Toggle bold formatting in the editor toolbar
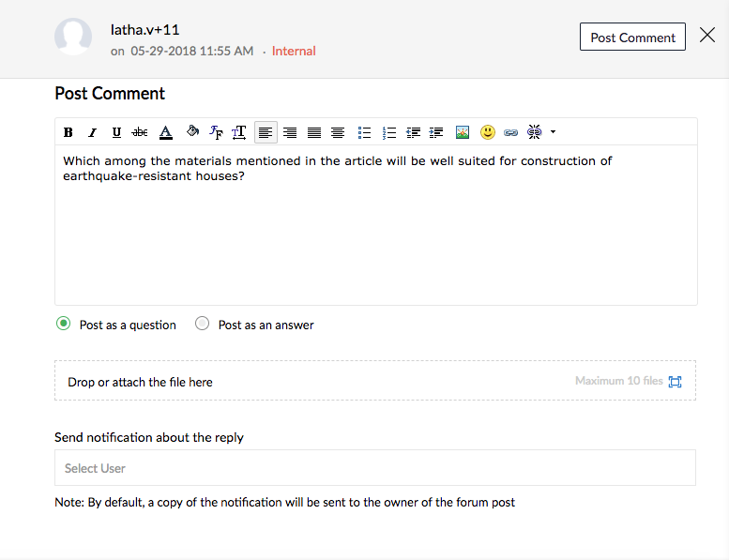Viewport: 729px width, 560px height. [x=68, y=132]
